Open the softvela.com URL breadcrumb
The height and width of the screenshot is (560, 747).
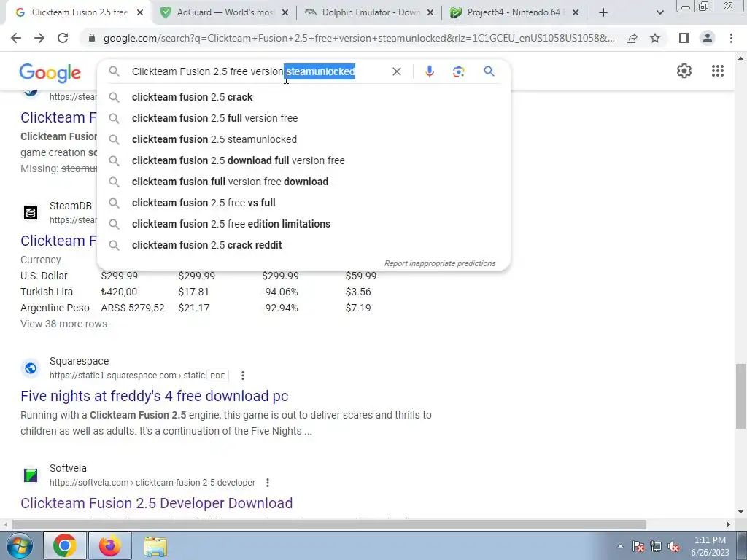pyautogui.click(x=152, y=483)
